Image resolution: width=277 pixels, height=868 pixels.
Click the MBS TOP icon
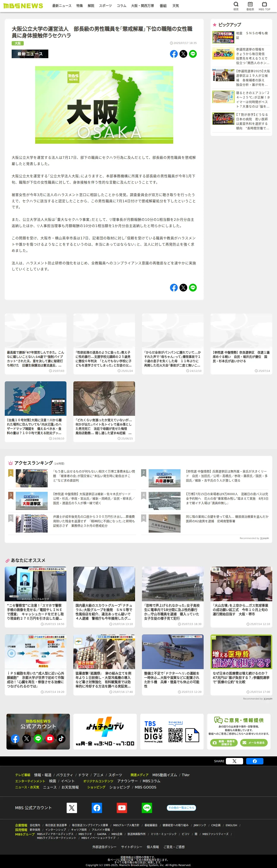[264, 6]
